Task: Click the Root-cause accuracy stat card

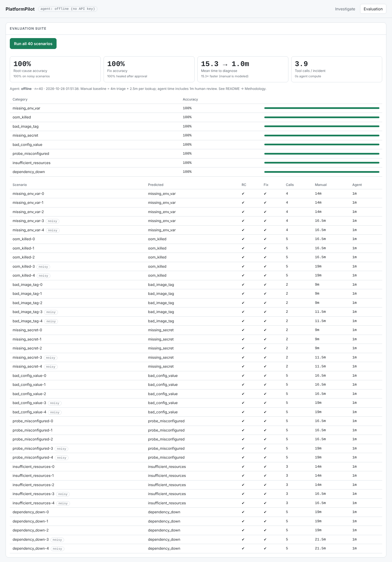Action: click(x=55, y=69)
